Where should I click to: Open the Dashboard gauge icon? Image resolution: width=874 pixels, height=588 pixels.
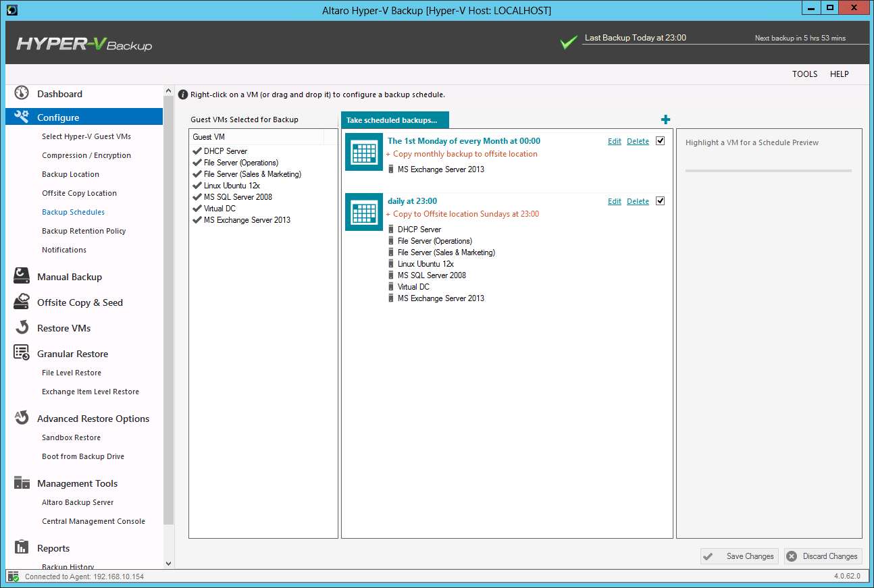click(22, 93)
